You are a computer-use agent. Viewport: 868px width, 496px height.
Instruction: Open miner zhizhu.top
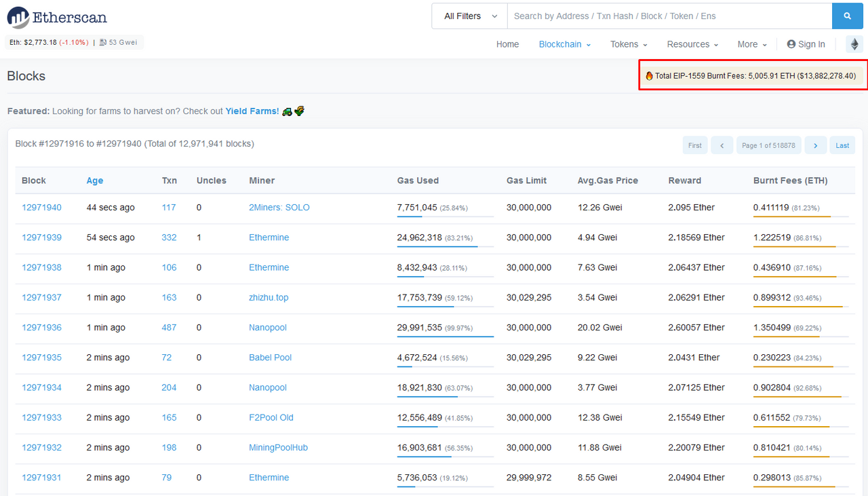click(269, 297)
